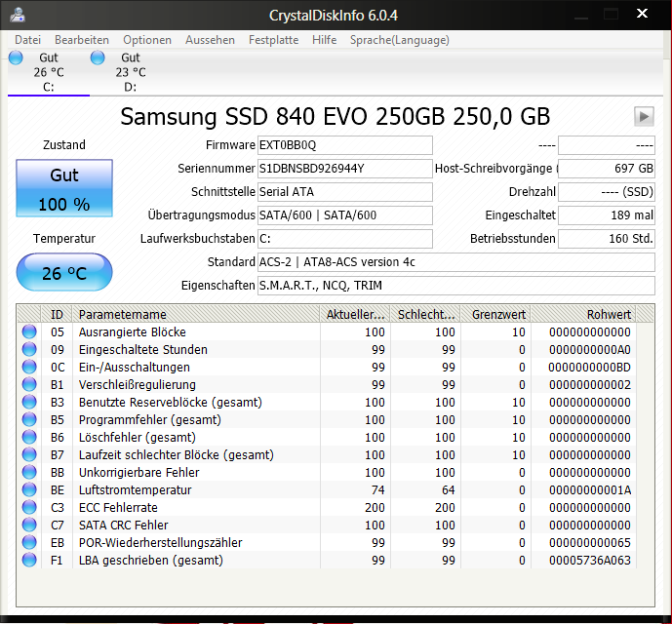Open the Festplatte menu
This screenshot has height=624, width=672.
(x=273, y=40)
